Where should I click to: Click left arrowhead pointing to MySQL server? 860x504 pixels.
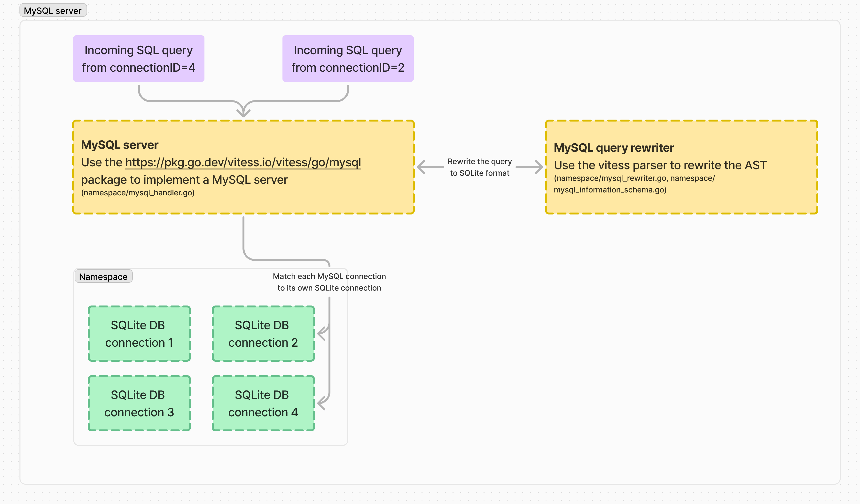pyautogui.click(x=421, y=167)
